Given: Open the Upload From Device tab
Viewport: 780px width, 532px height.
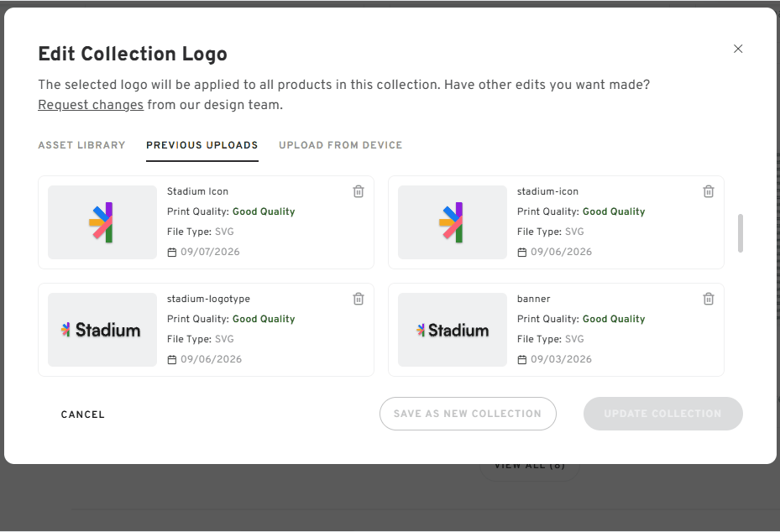Looking at the screenshot, I should coord(340,145).
